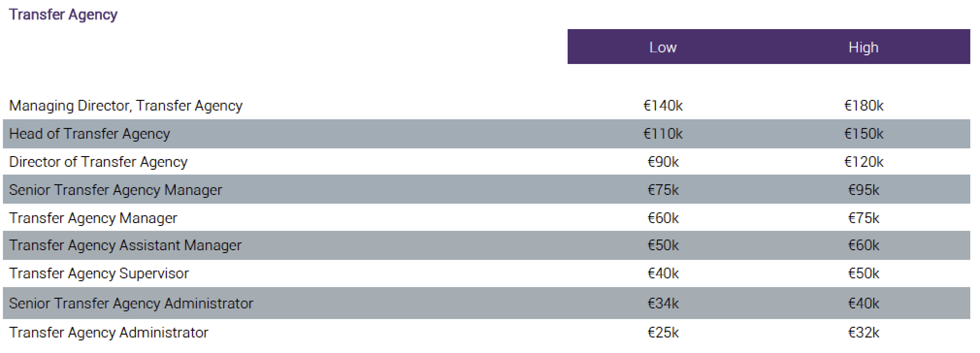Click the Transfer Agency Manager row label

coord(93,218)
